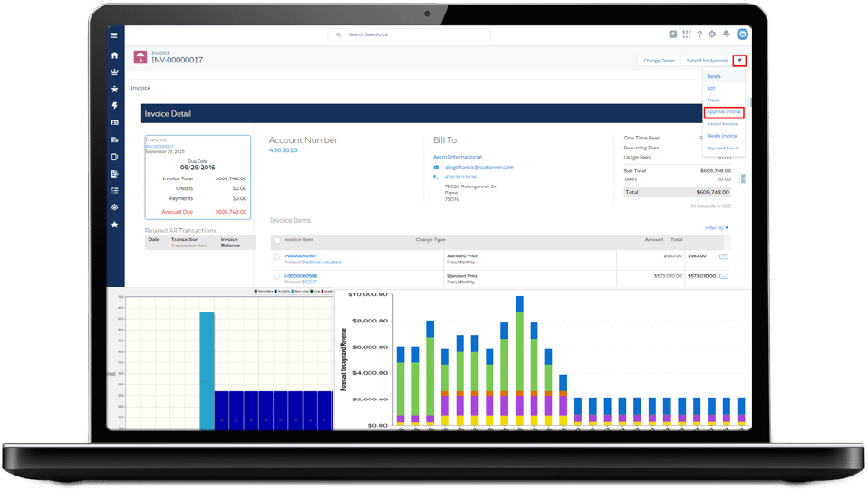This screenshot has width=868, height=490.
Task: Open the app launcher grid icon
Action: pos(687,34)
